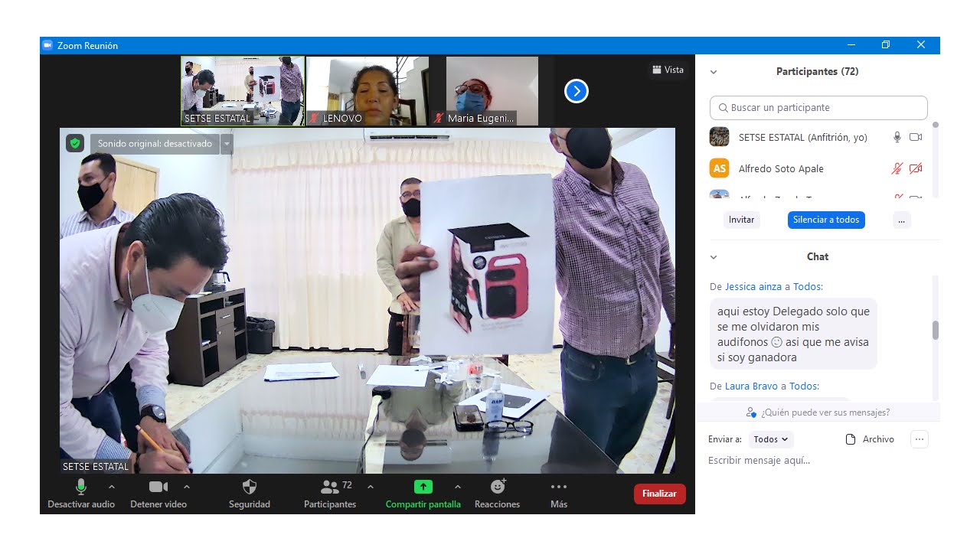Click the Maria Eugeni muted microphone indicator

pyautogui.click(x=439, y=118)
